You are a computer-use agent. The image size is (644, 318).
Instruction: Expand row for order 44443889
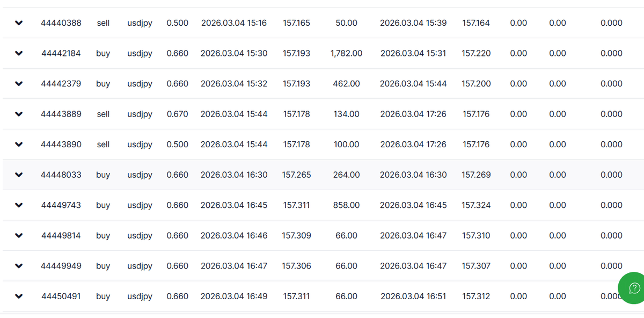[19, 114]
